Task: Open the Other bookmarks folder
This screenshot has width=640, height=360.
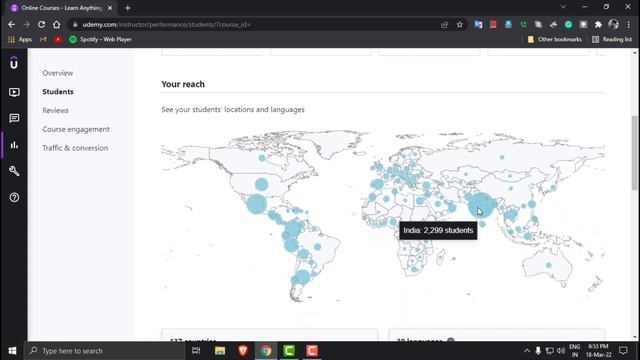Action: [555, 40]
